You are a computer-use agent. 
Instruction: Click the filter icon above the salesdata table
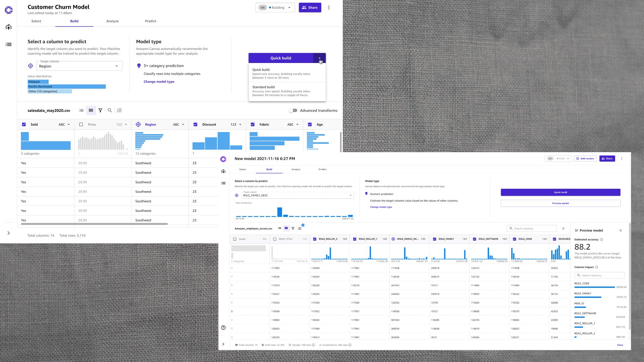pos(100,110)
